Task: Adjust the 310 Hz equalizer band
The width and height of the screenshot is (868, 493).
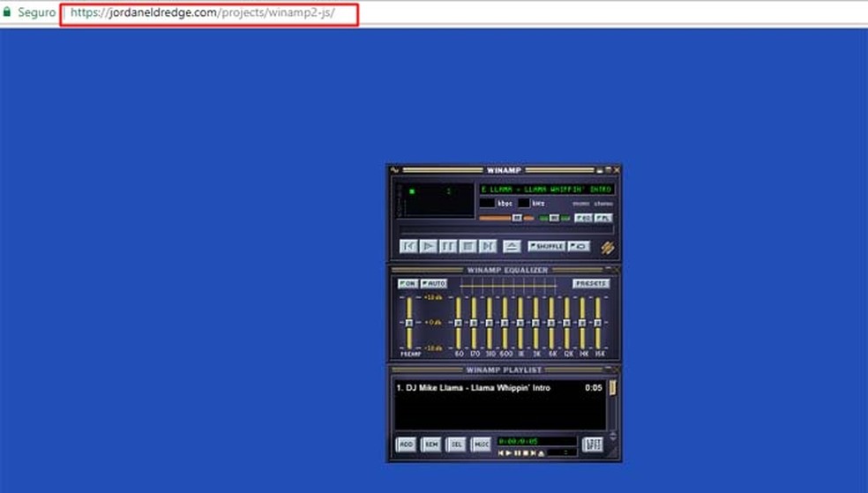Action: coord(490,323)
